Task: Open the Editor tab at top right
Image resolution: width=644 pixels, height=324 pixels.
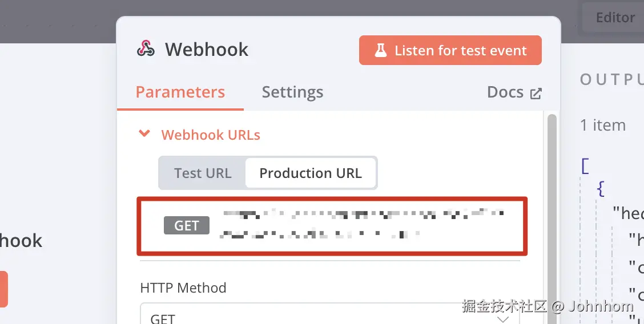Action: tap(615, 18)
